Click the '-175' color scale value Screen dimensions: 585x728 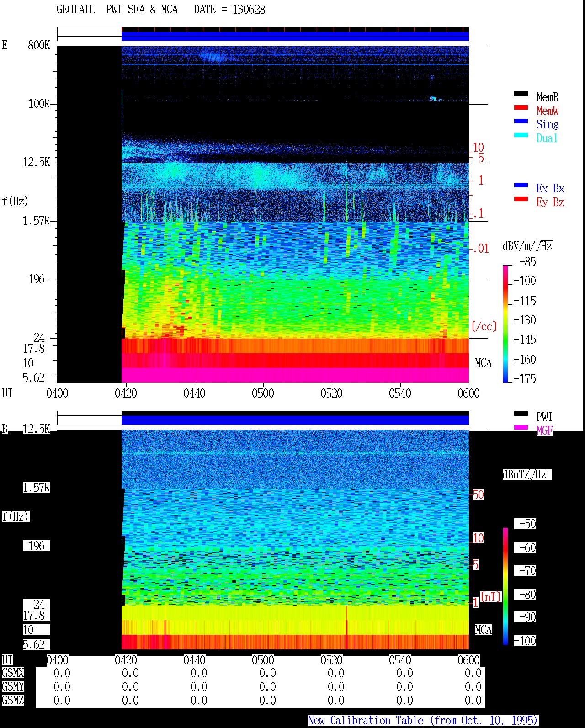pos(525,378)
